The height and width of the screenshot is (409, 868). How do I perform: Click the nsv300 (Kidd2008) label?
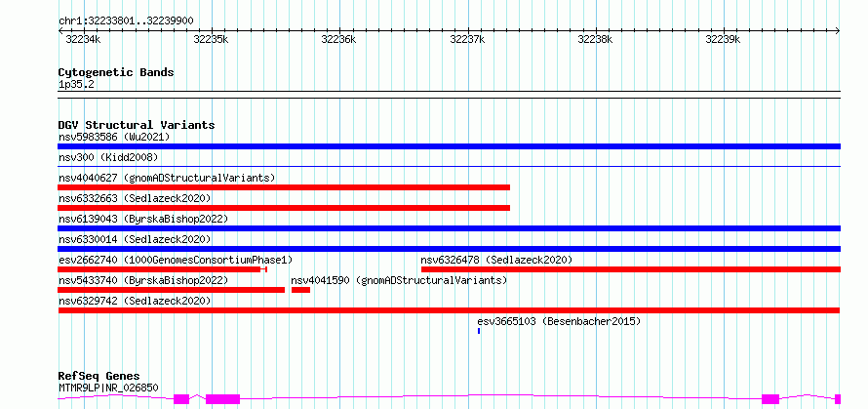tap(108, 157)
